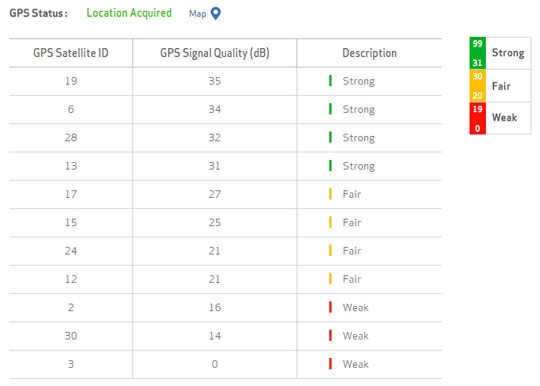Click green Strong legend swatch (99–31)

478,53
